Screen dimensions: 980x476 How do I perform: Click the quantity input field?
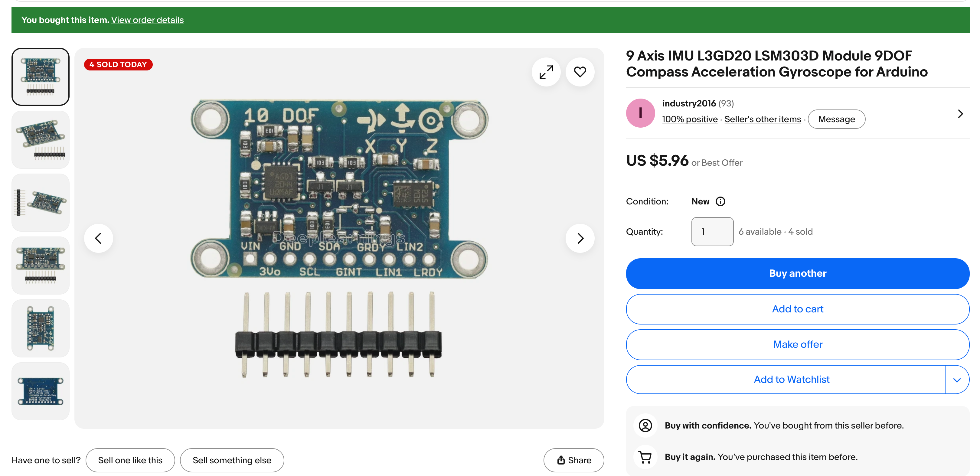pyautogui.click(x=712, y=231)
